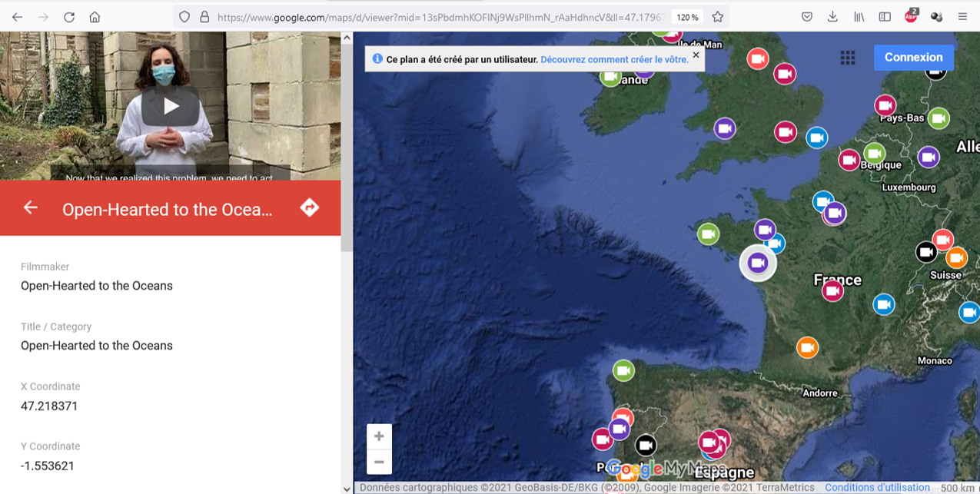Select the orange video marker north of Andorre
Screen dimensions: 980x494
[807, 348]
